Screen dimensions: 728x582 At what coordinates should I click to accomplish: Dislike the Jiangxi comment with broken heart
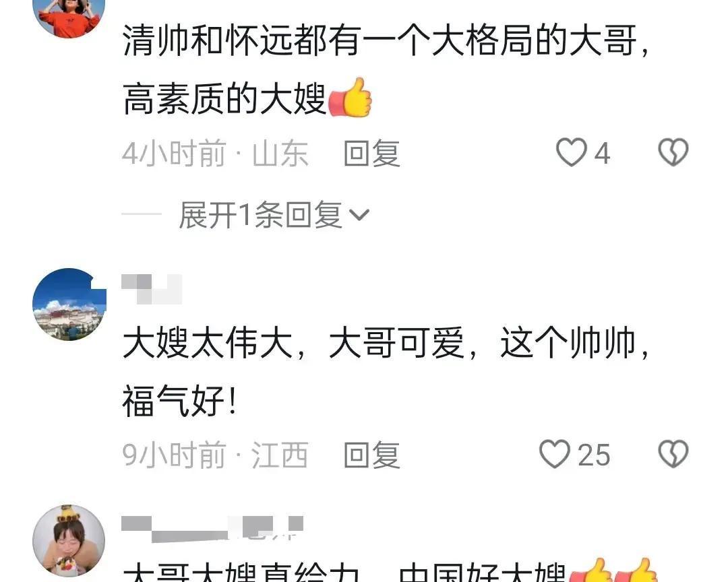(x=673, y=453)
